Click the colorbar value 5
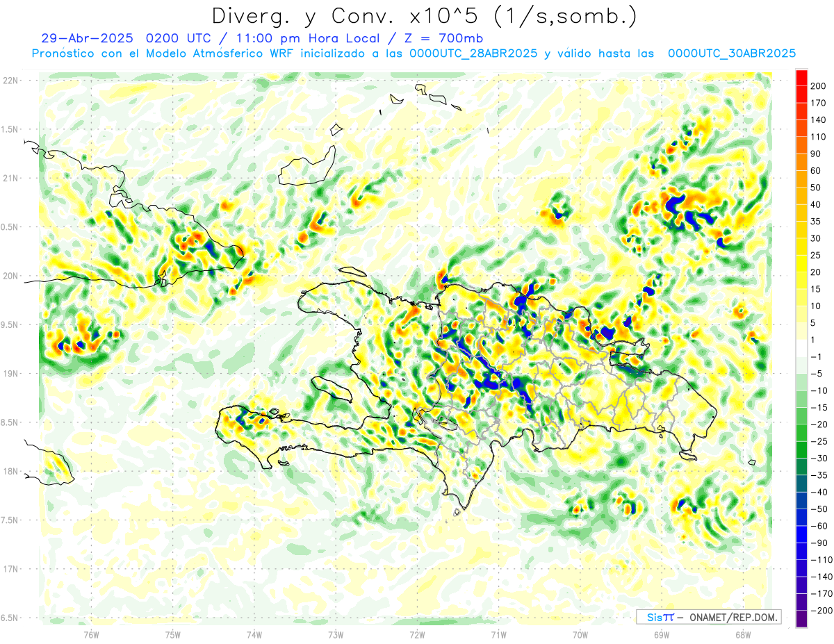This screenshot has height=644, width=834. pos(813,323)
